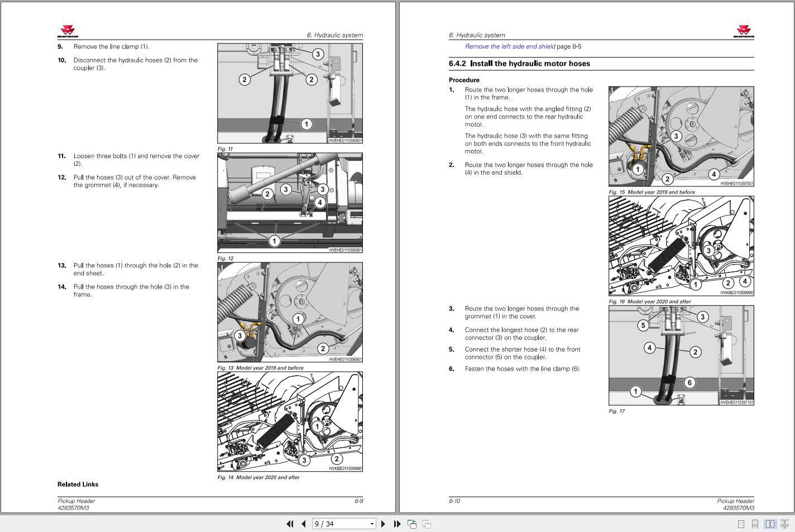Viewport: 795px width, 532px height.
Task: Click the Related Links heading
Action: coord(78,484)
